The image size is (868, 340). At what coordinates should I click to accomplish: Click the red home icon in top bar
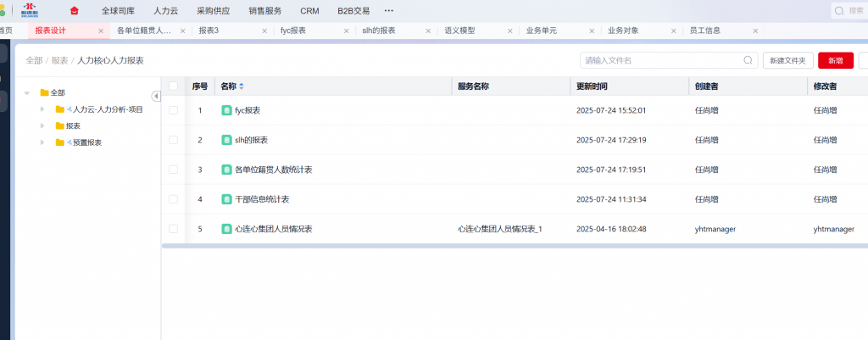tap(75, 11)
